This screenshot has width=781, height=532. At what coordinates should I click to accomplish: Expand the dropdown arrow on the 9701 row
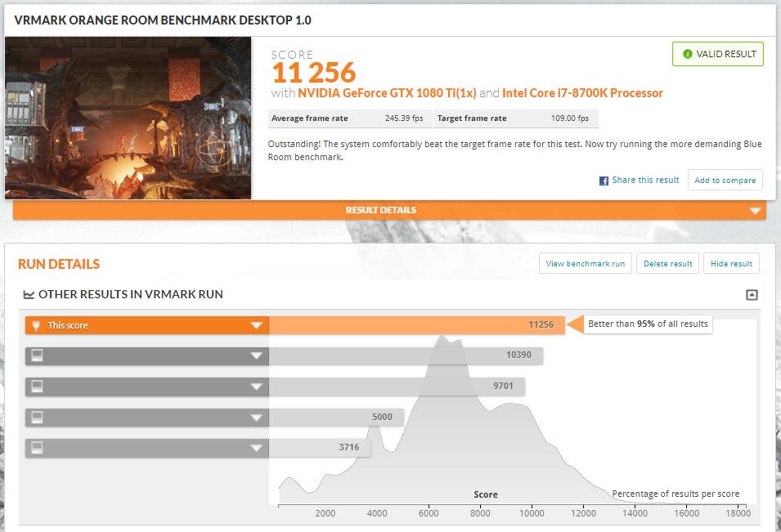pyautogui.click(x=257, y=387)
